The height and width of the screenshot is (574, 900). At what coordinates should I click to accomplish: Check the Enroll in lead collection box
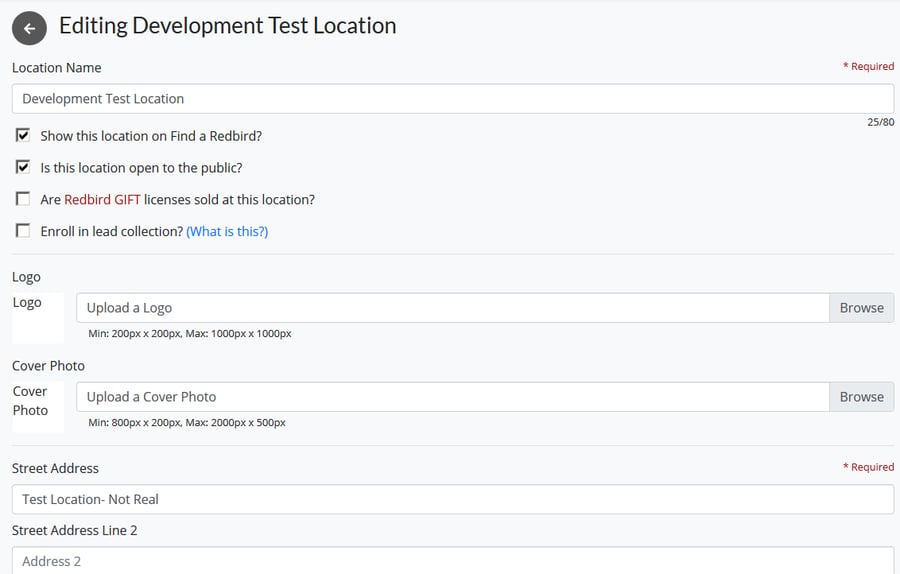tap(23, 231)
